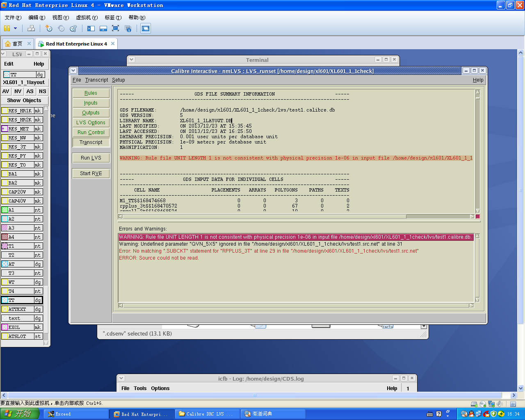Select the highlighted UNIT LENGTH warning line
This screenshot has height=420, width=525.
[296, 237]
